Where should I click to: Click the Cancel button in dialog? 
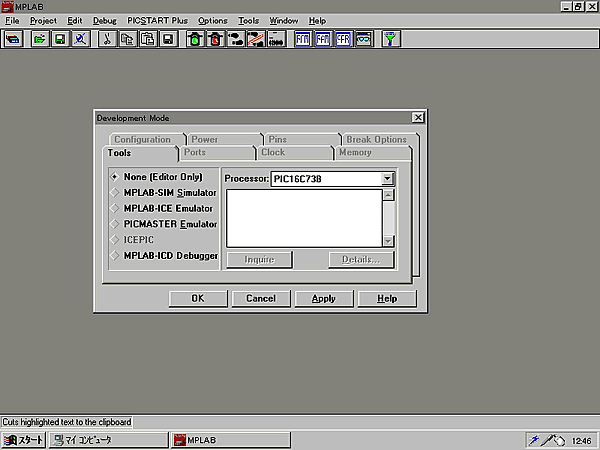coord(260,298)
